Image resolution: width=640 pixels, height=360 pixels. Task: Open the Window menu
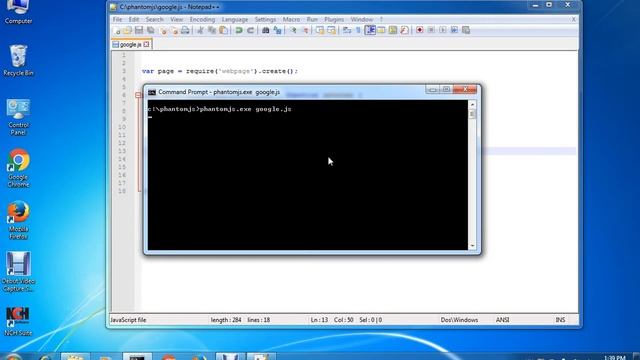[362, 20]
